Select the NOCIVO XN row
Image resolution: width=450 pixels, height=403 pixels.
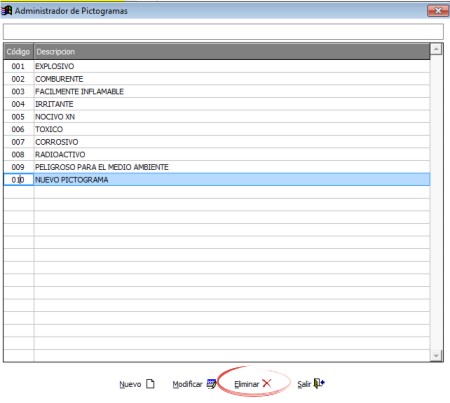coord(217,117)
